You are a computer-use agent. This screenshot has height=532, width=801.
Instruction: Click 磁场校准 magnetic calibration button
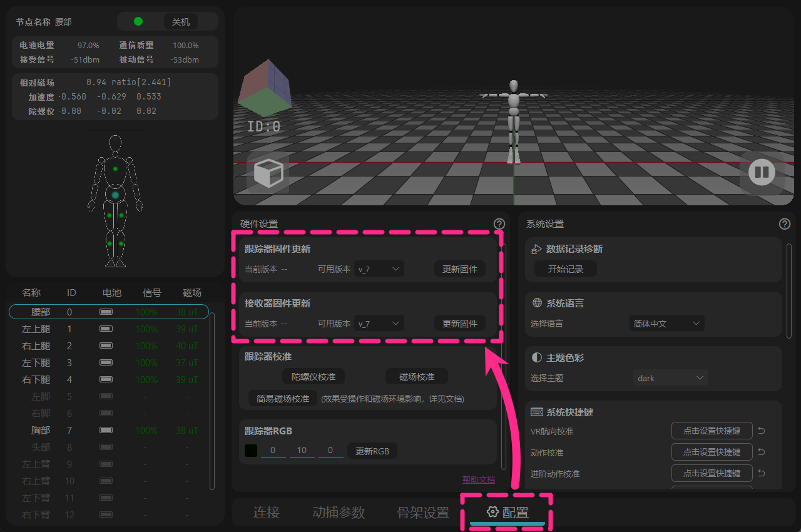click(x=417, y=376)
